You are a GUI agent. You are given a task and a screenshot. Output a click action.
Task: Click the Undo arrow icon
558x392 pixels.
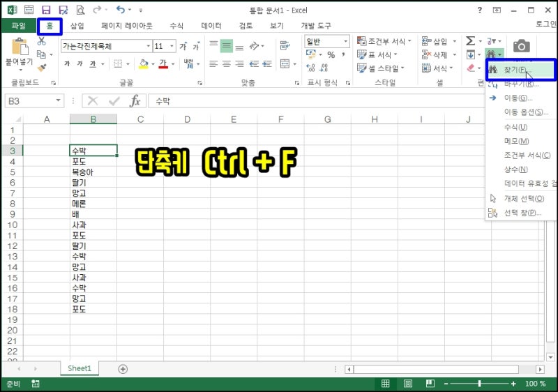click(x=121, y=10)
